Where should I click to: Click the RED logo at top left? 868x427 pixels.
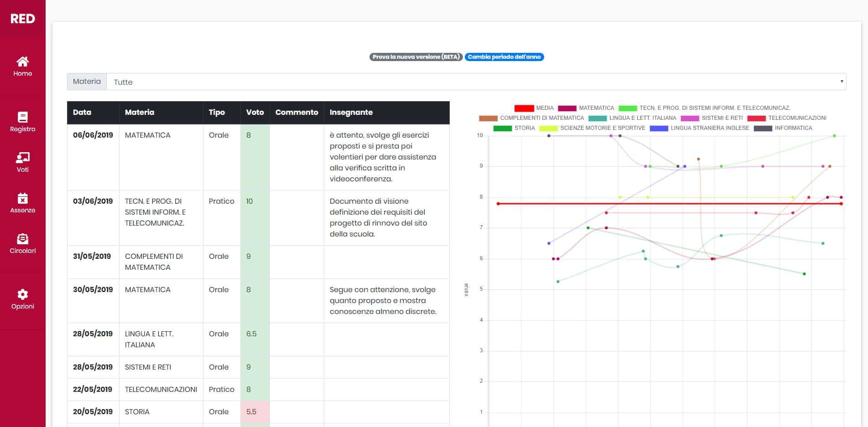[22, 19]
